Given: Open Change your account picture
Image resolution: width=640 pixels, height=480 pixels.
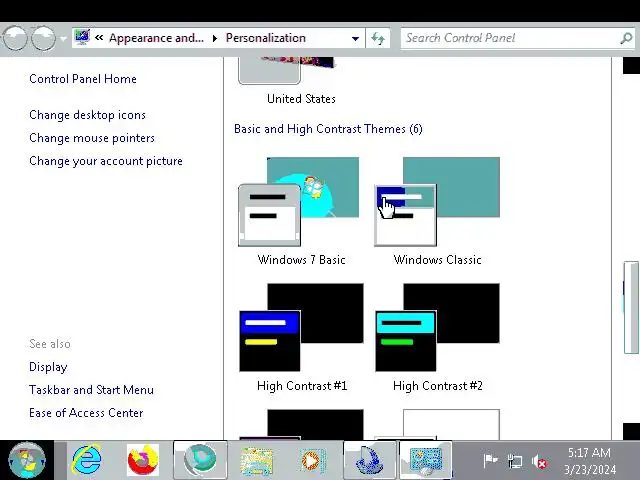Looking at the screenshot, I should 106,161.
